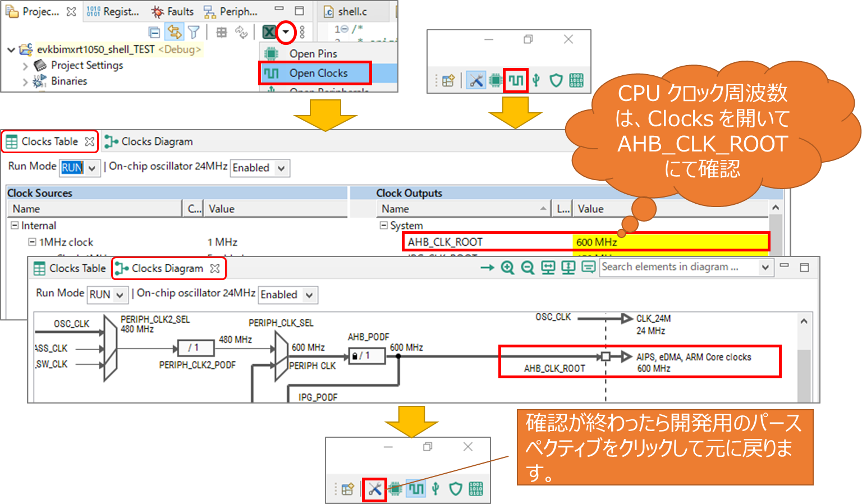The width and height of the screenshot is (862, 504).
Task: Click the fit-to-width diagram icon
Action: [x=548, y=268]
